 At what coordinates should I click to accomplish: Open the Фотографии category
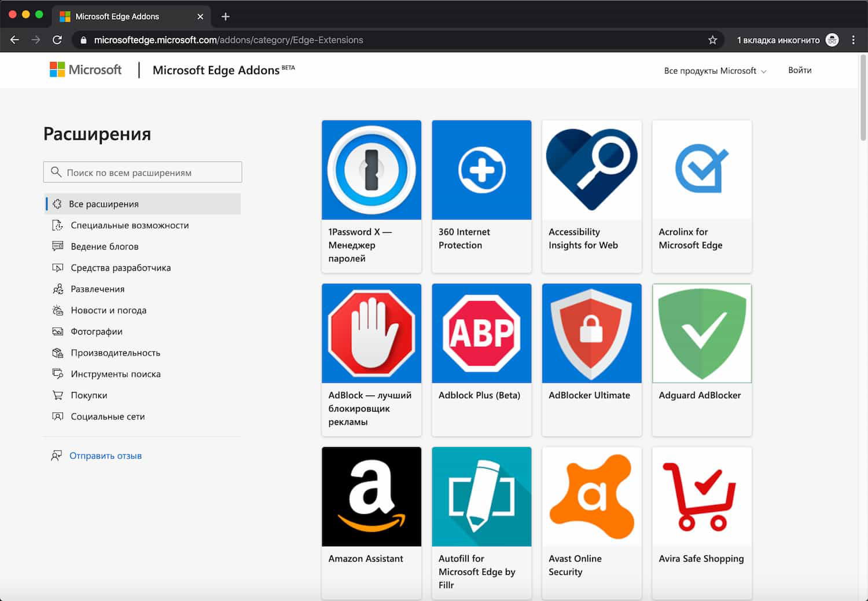(x=96, y=331)
